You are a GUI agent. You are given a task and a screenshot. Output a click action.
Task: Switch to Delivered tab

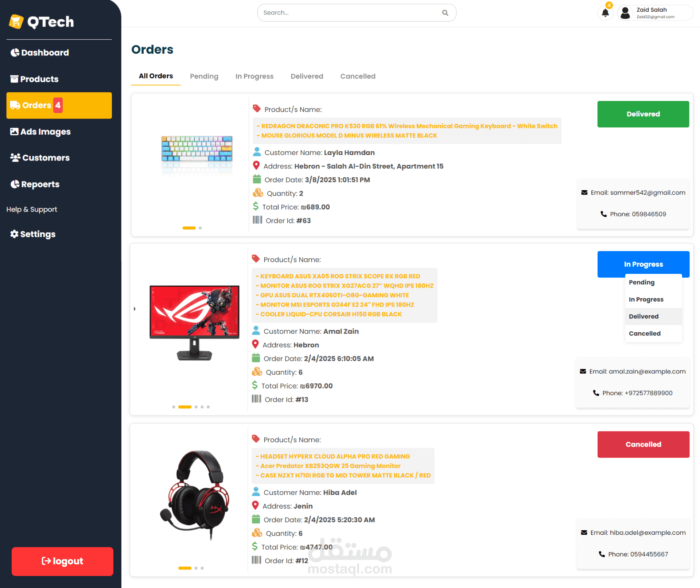[307, 76]
